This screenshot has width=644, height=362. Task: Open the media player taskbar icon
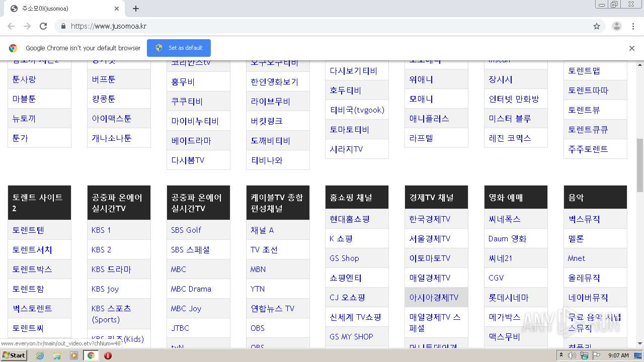coord(74,355)
